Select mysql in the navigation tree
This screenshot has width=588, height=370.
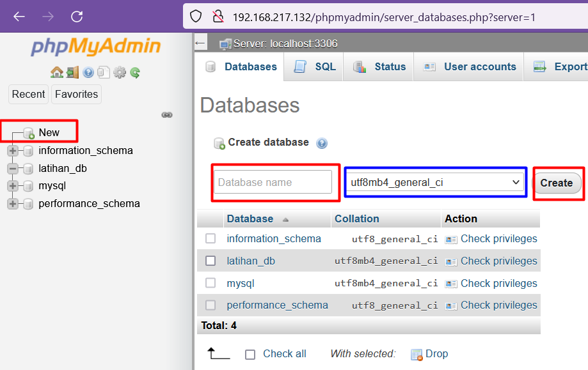(52, 186)
